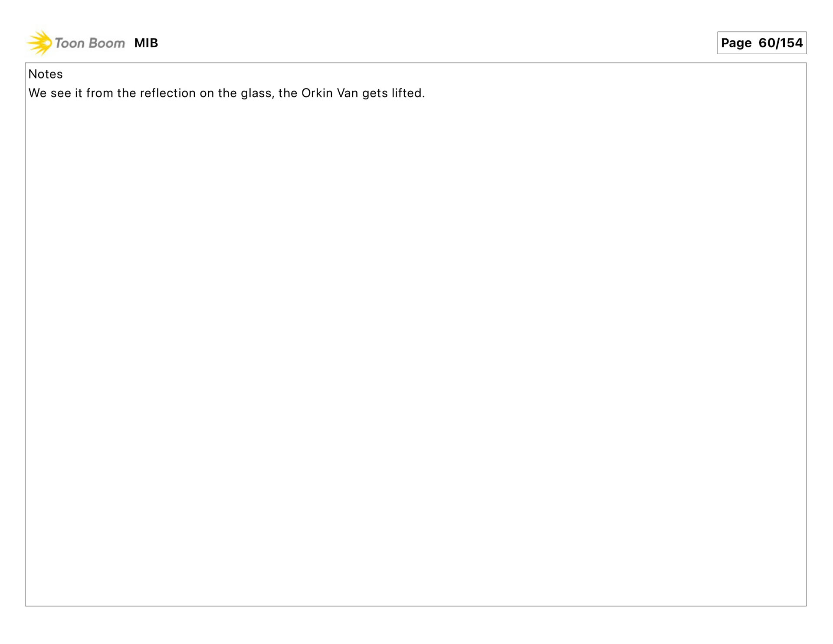Screen dimensions: 833x644
Task: Select the MIB project title
Action: click(146, 43)
